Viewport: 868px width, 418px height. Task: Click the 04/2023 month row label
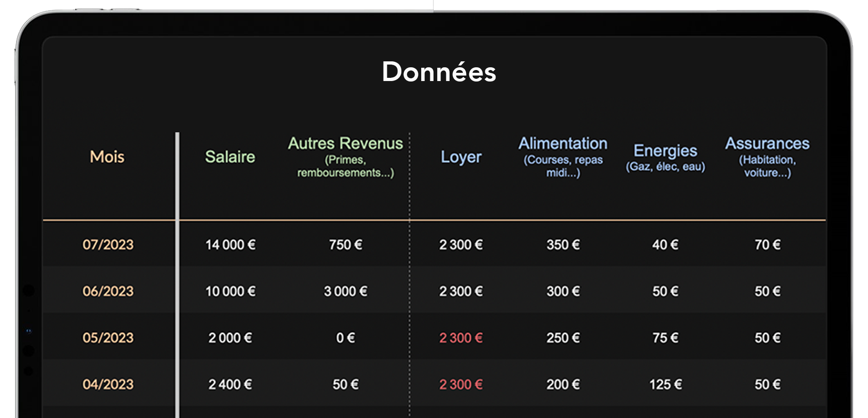coord(108,385)
